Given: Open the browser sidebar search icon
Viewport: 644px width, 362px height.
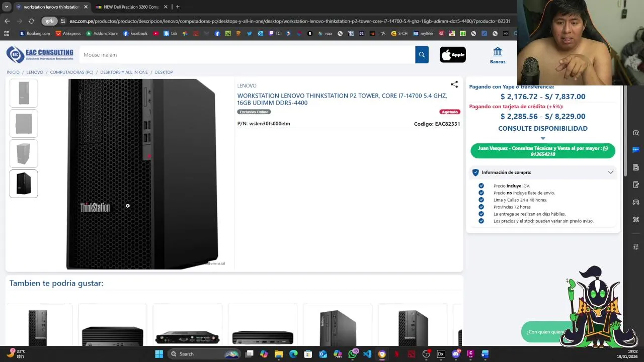Looking at the screenshot, I should [x=636, y=133].
